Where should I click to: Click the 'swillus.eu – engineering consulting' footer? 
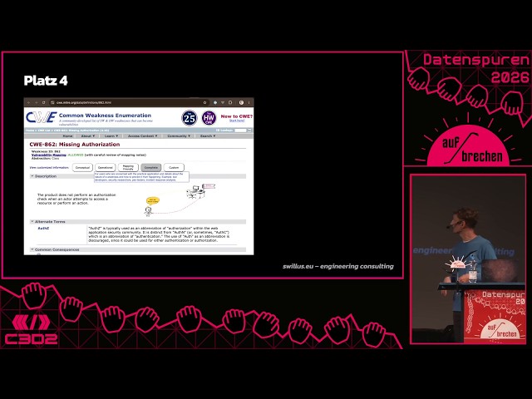(338, 266)
